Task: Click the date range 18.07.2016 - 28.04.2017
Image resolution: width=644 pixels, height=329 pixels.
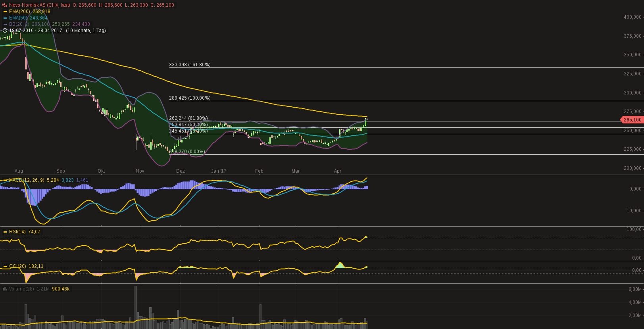Action: [36, 31]
